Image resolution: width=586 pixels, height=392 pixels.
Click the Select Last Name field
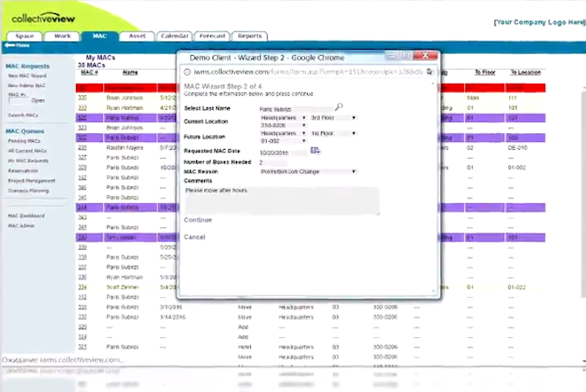(296, 110)
